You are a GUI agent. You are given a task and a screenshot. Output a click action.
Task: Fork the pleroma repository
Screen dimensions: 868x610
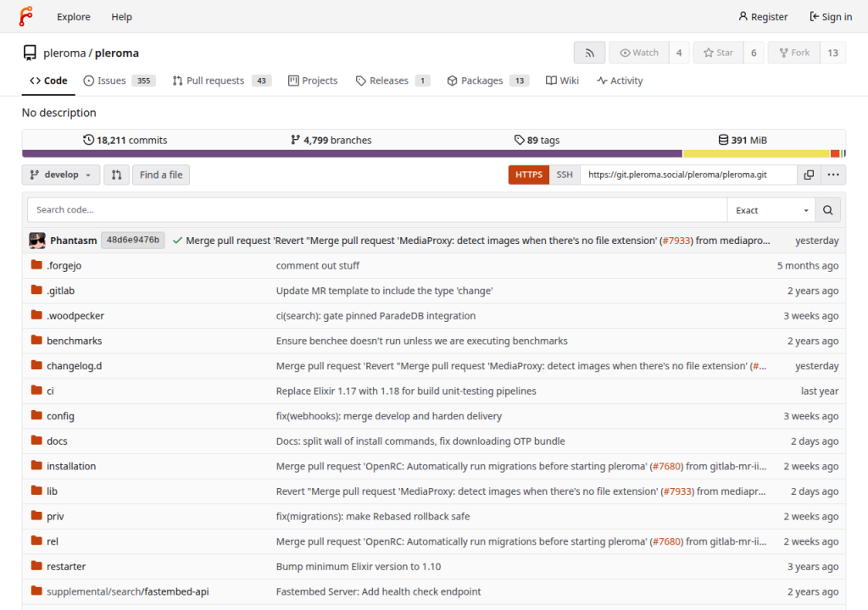793,53
